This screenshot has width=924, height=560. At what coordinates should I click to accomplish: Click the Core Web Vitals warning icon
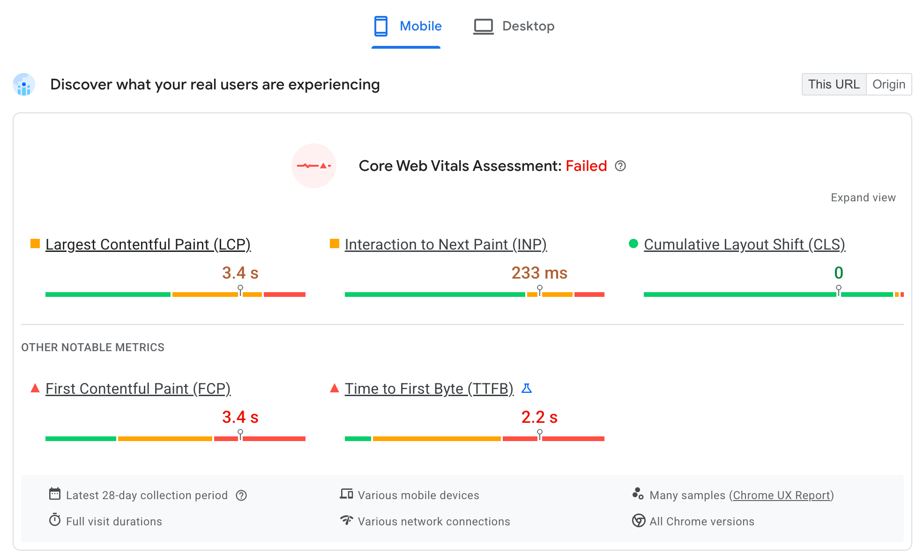(315, 166)
